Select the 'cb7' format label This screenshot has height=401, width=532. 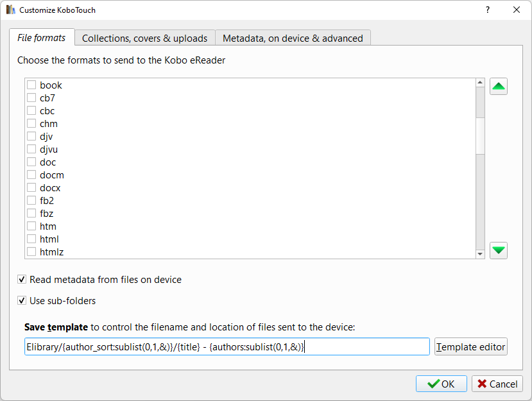tap(47, 98)
